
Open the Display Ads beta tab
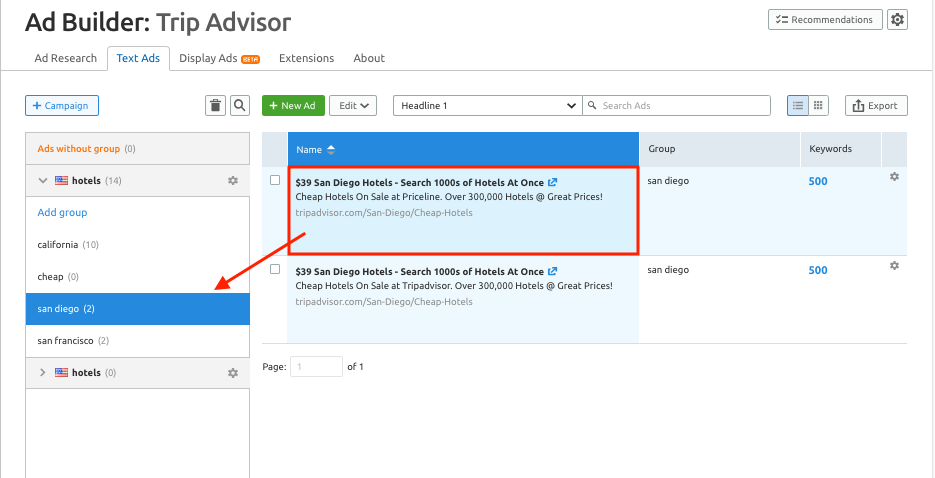[x=219, y=58]
